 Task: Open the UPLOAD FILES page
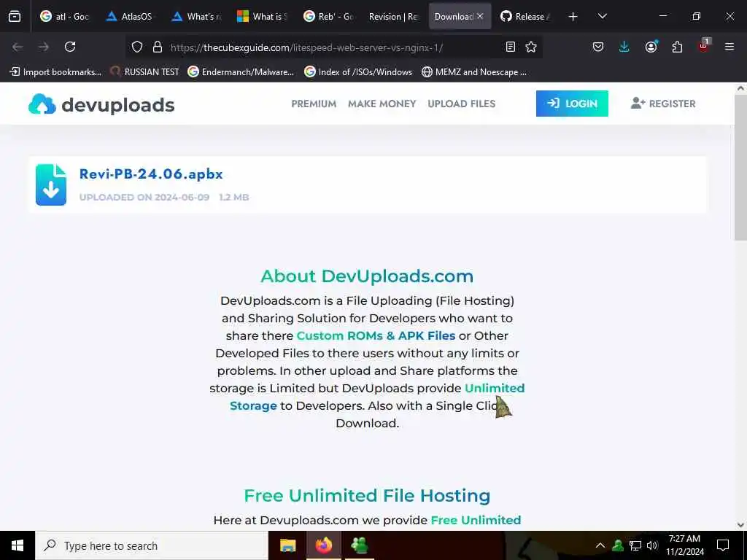(461, 104)
